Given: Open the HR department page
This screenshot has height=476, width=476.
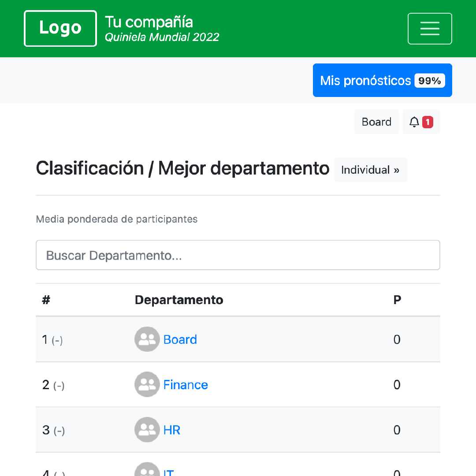Looking at the screenshot, I should pyautogui.click(x=171, y=430).
